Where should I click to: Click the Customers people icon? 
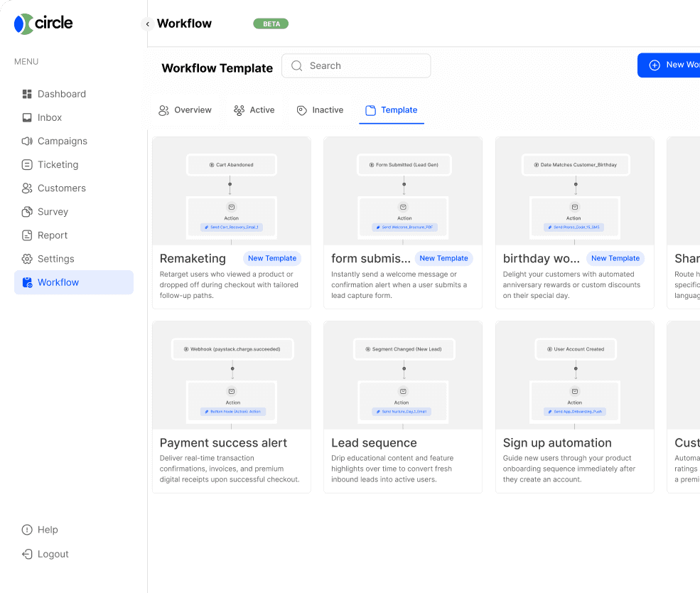[x=27, y=188]
